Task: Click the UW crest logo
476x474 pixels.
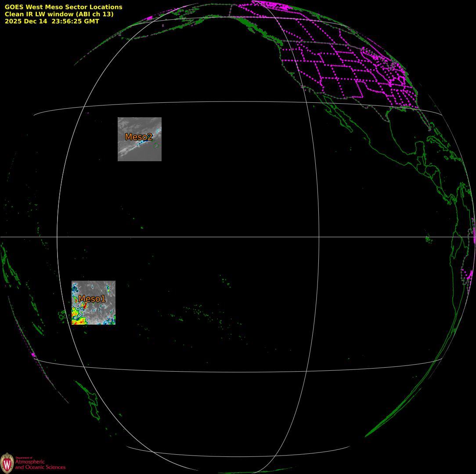Action: 7,463
